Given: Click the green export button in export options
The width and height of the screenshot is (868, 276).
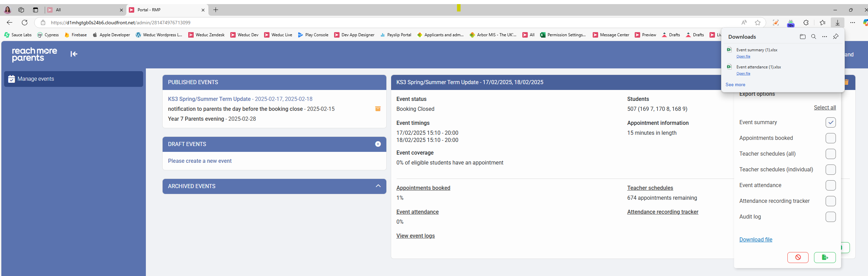Looking at the screenshot, I should [x=825, y=258].
